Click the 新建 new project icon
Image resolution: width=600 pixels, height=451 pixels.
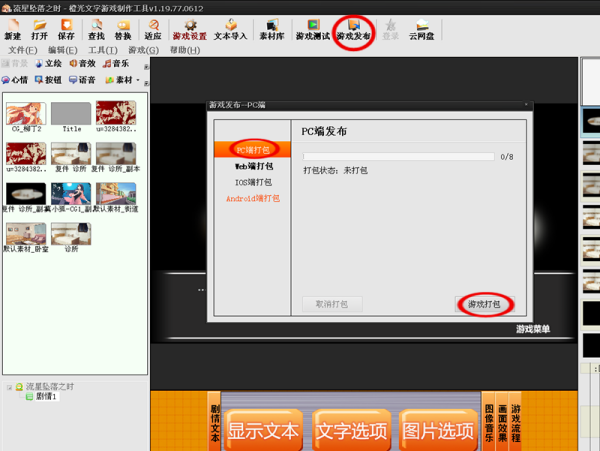point(13,29)
